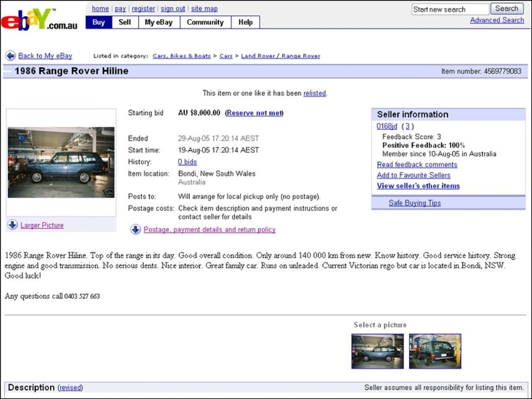Select the first side-view car thumbnail

click(x=377, y=351)
